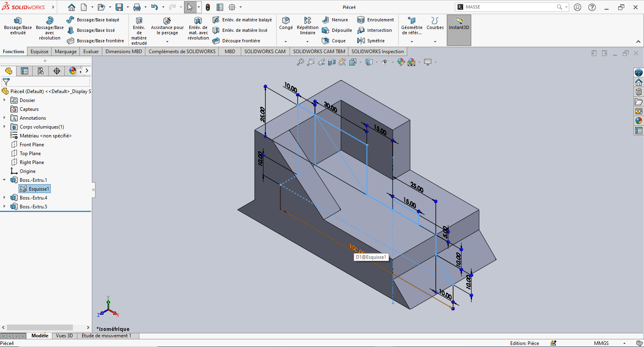Screen dimensions: 644x347
Task: Select the Congé fillet tool
Action: [x=286, y=23]
